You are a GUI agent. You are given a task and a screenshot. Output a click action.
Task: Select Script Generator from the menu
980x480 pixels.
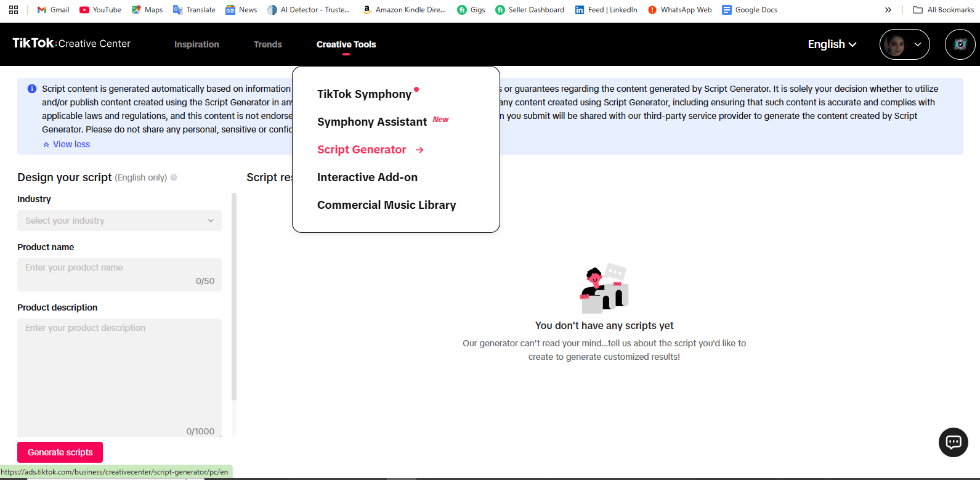pos(362,150)
